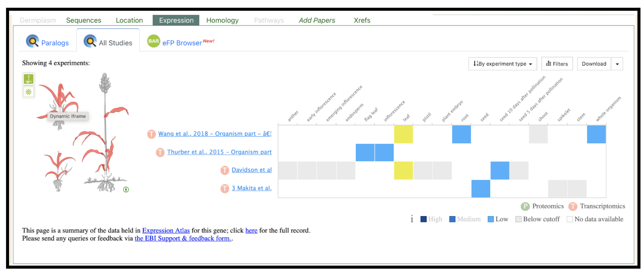This screenshot has width=644, height=275.
Task: Click the blue root cell in Wang row
Action: pyautogui.click(x=461, y=134)
